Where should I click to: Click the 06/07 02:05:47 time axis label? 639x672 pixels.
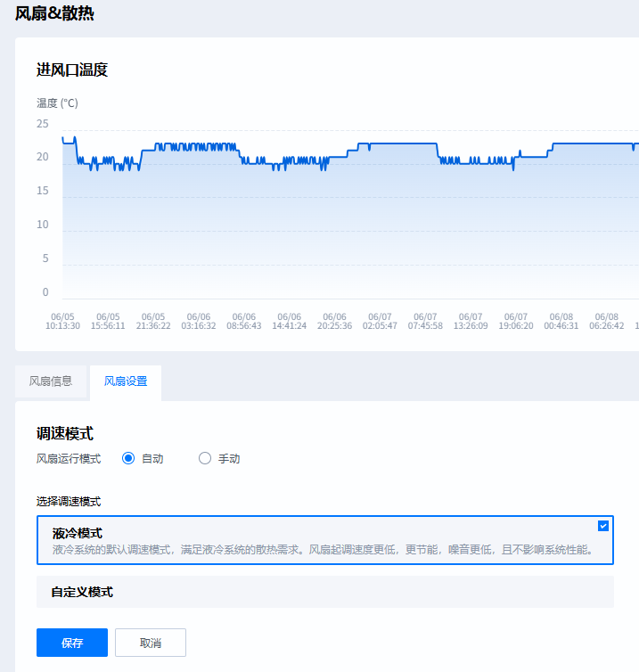click(x=380, y=321)
